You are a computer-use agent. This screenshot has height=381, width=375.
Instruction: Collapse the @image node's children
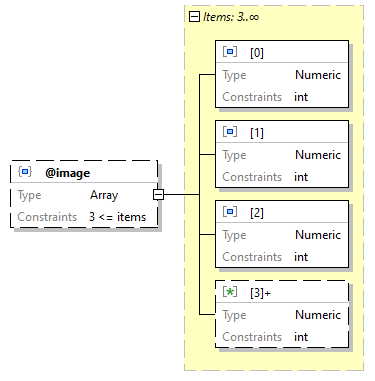(159, 194)
